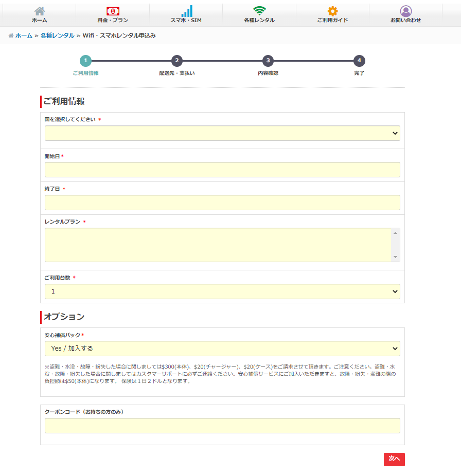Click the red money icon for 料金・プラン
Image resolution: width=461 pixels, height=476 pixels.
click(113, 11)
